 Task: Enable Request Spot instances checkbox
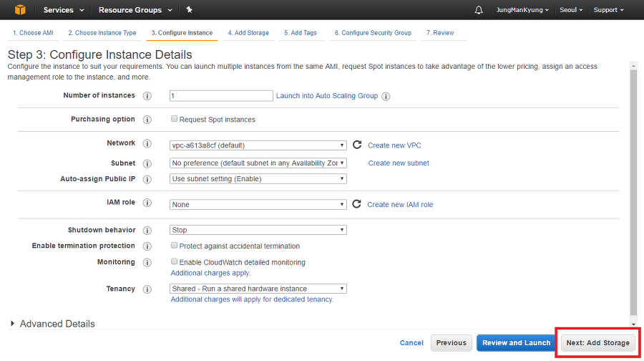pos(174,119)
